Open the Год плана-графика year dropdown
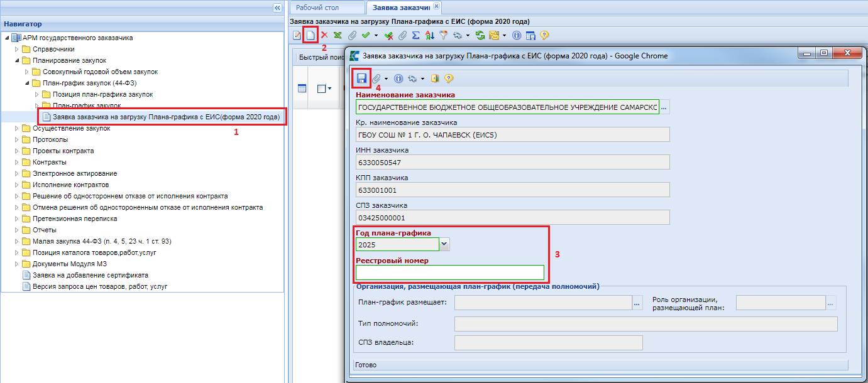This screenshot has width=868, height=383. coord(445,244)
